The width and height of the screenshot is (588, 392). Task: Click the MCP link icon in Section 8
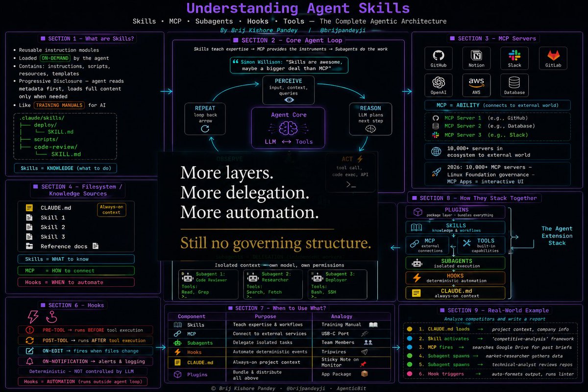[x=414, y=243]
